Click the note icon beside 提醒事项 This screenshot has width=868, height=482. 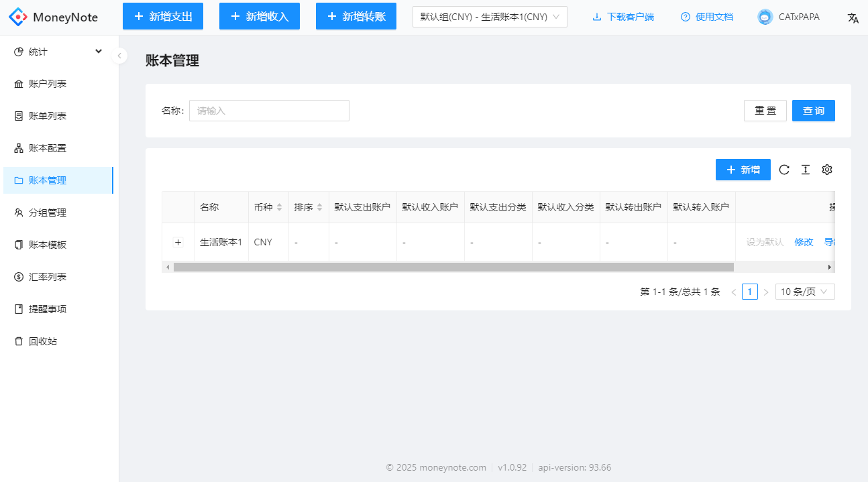(19, 309)
